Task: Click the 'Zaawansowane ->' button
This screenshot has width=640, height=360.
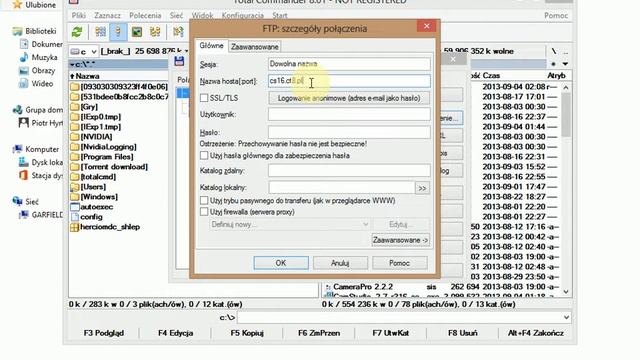Action: coord(400,240)
